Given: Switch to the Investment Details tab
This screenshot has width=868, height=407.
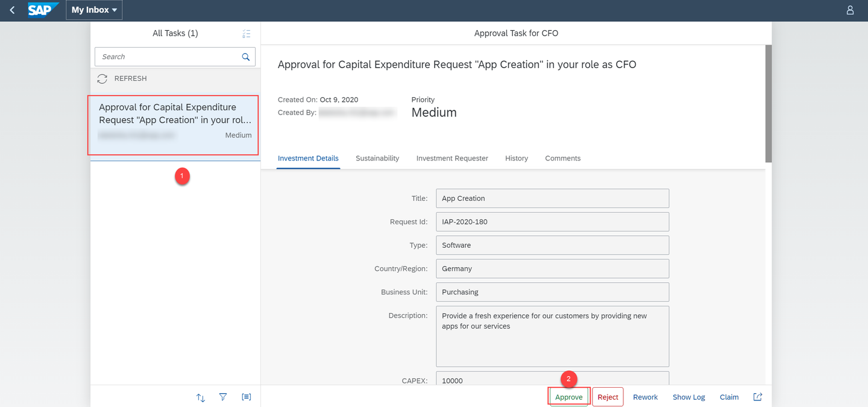Looking at the screenshot, I should (x=308, y=159).
